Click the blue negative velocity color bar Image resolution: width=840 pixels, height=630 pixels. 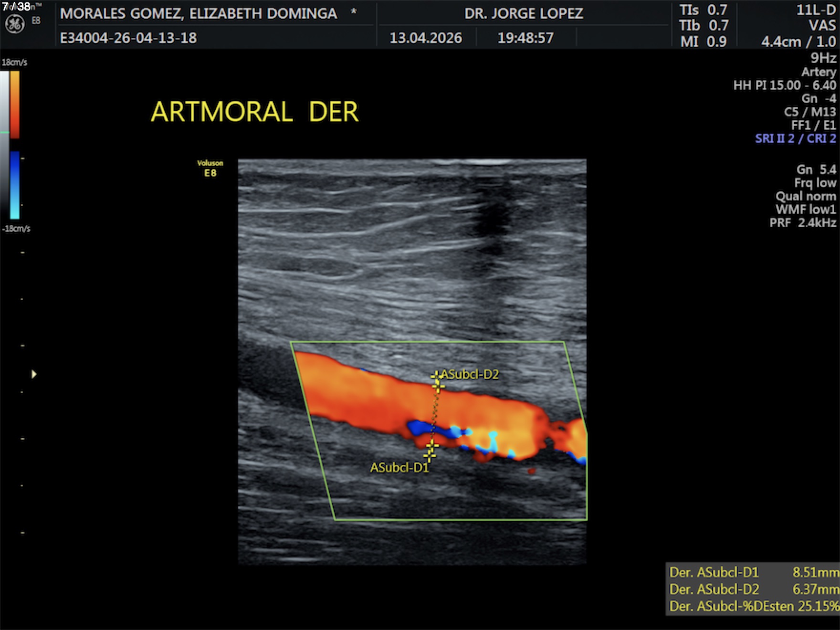15,184
